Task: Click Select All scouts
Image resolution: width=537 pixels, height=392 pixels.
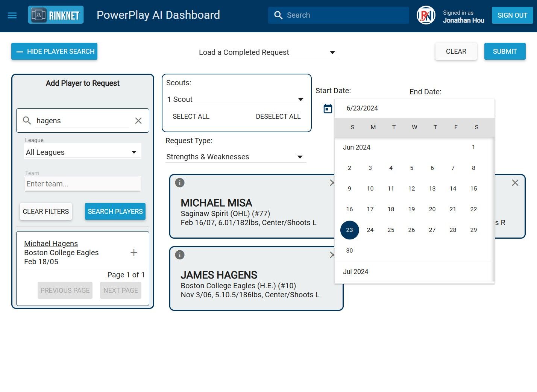Action: [x=191, y=117]
